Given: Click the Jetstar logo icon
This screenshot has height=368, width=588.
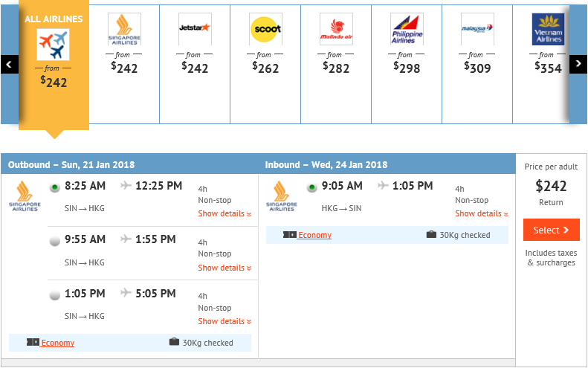Looking at the screenshot, I should [x=195, y=29].
